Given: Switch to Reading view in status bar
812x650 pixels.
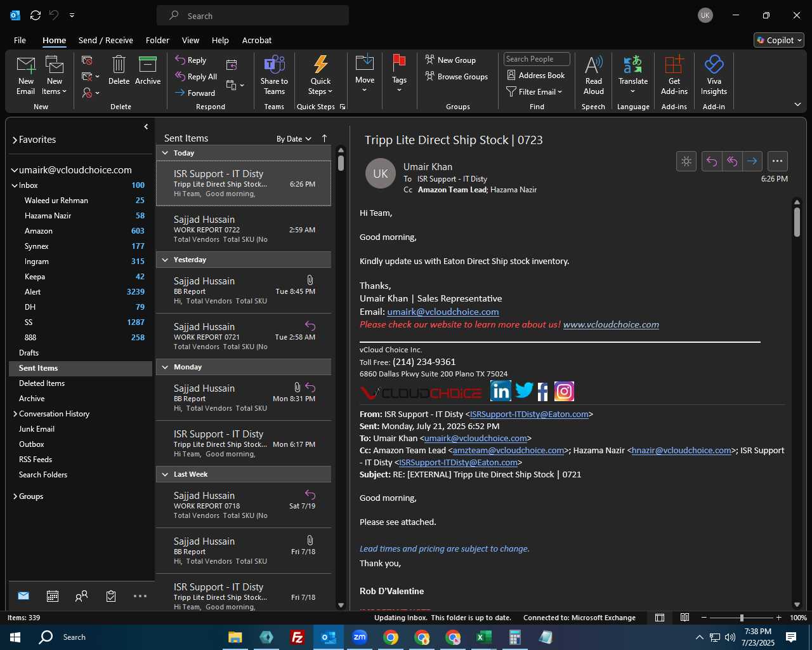Looking at the screenshot, I should 685,618.
